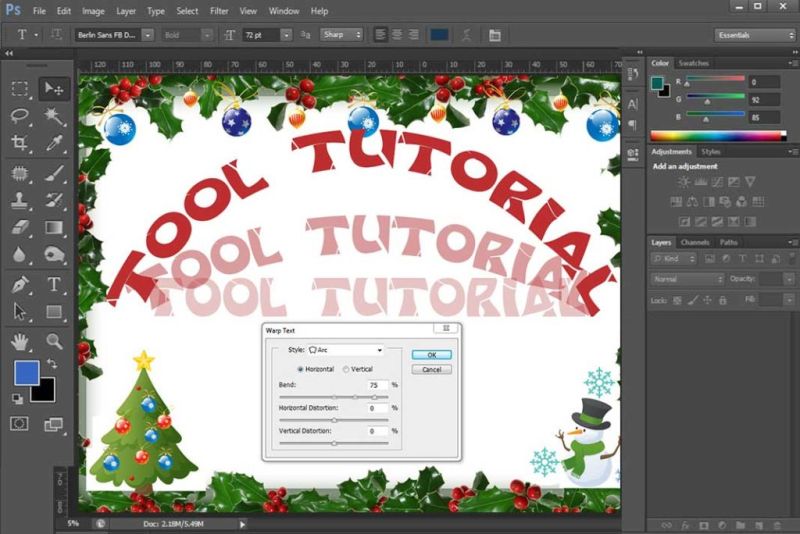Click the text color swatch in options bar
This screenshot has height=534, width=800.
click(439, 35)
